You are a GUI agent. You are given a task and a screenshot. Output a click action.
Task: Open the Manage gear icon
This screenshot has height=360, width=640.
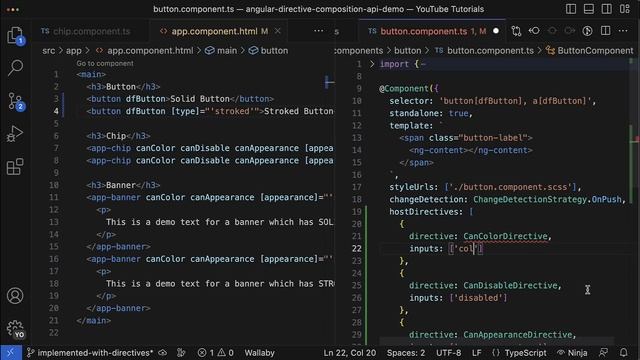tap(15, 328)
